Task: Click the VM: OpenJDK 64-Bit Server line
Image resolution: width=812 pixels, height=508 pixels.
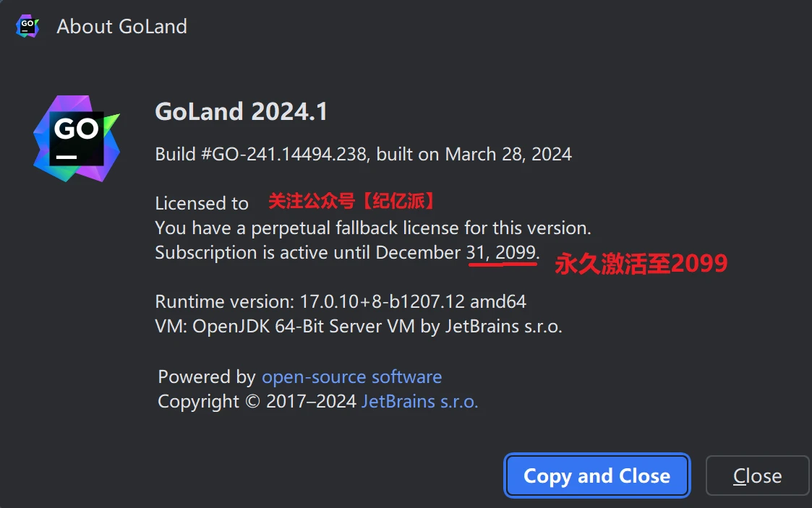Action: pos(358,326)
